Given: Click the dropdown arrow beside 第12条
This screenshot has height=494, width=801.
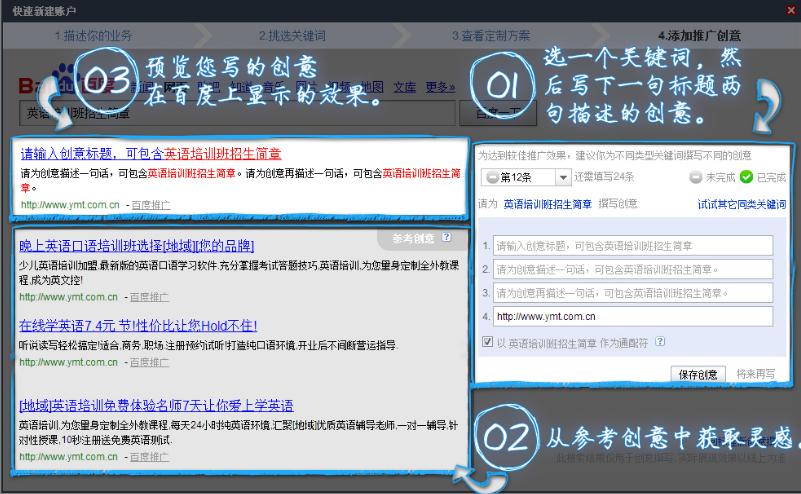Looking at the screenshot, I should click(x=563, y=177).
